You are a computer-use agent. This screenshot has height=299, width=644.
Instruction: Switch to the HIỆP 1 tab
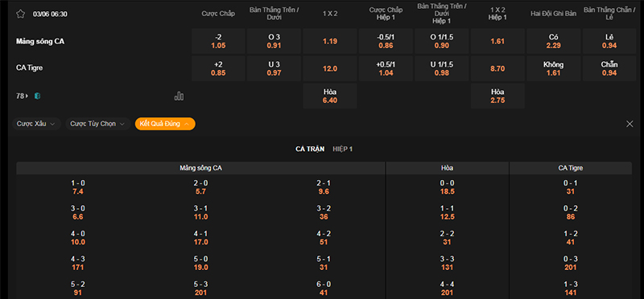[343, 149]
